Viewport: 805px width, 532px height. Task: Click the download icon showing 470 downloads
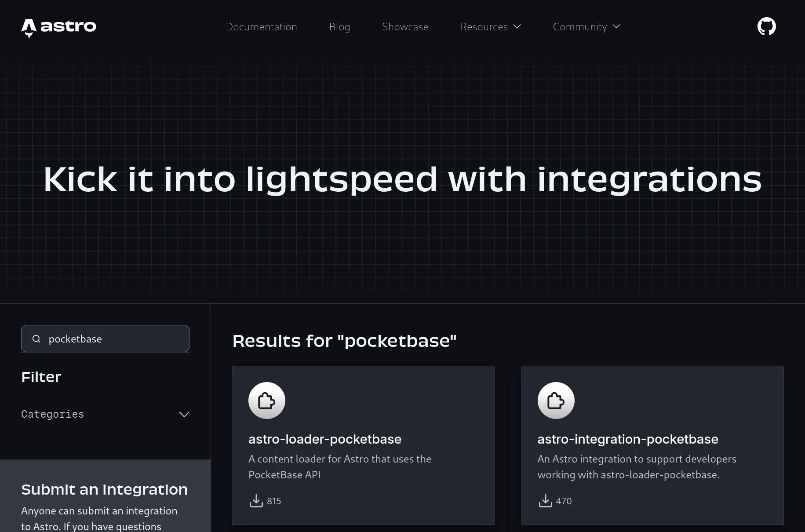(x=545, y=501)
